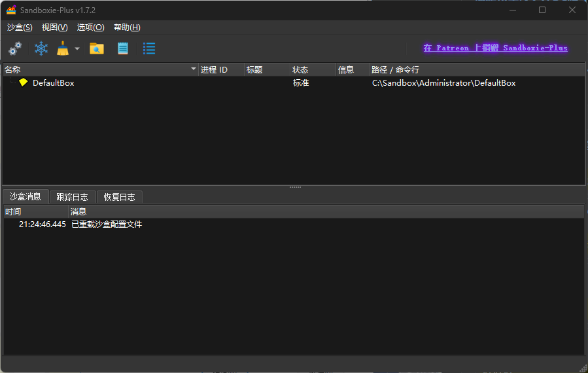Expand the cleanup broom dropdown arrow
This screenshot has width=588, height=373.
pos(77,48)
